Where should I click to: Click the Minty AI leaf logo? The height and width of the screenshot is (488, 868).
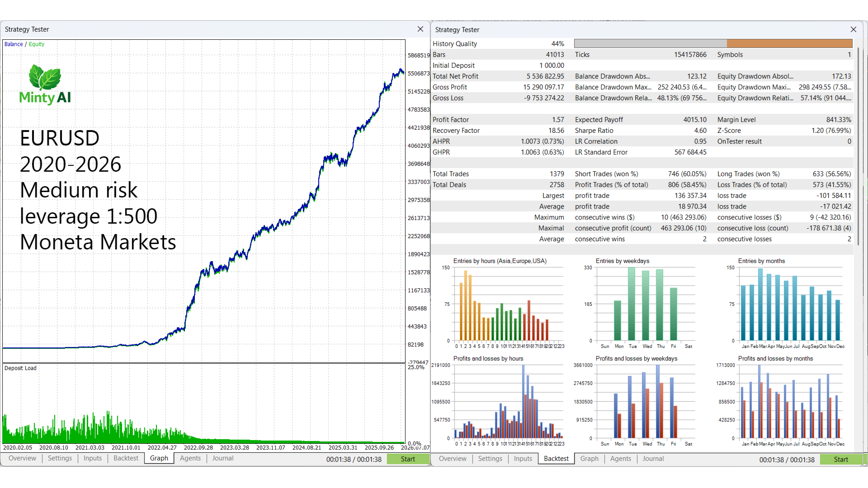tap(45, 77)
